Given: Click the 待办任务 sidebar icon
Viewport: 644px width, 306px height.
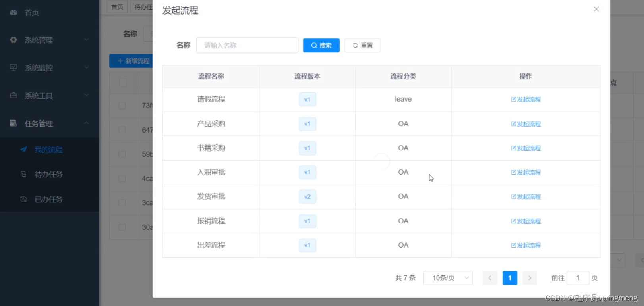Looking at the screenshot, I should (x=24, y=174).
